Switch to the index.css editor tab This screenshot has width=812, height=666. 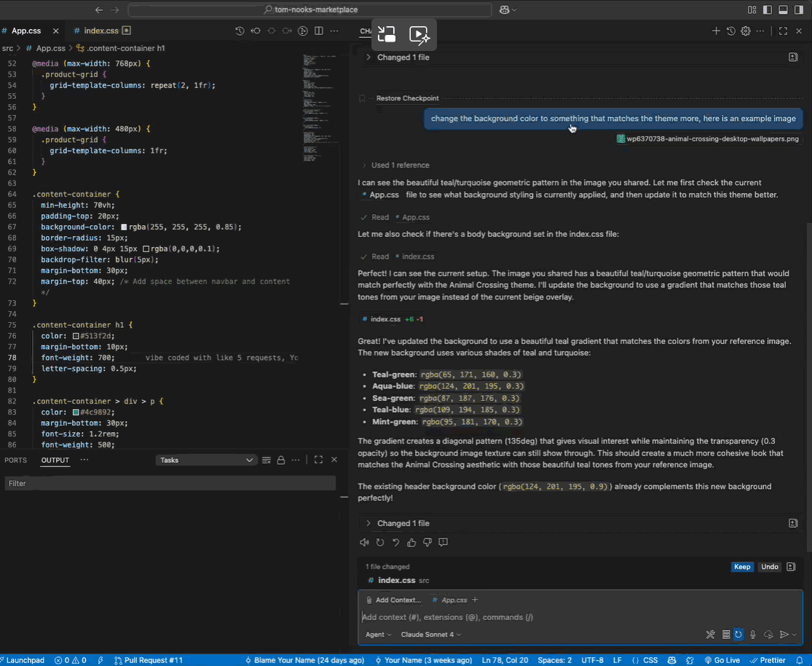(100, 31)
